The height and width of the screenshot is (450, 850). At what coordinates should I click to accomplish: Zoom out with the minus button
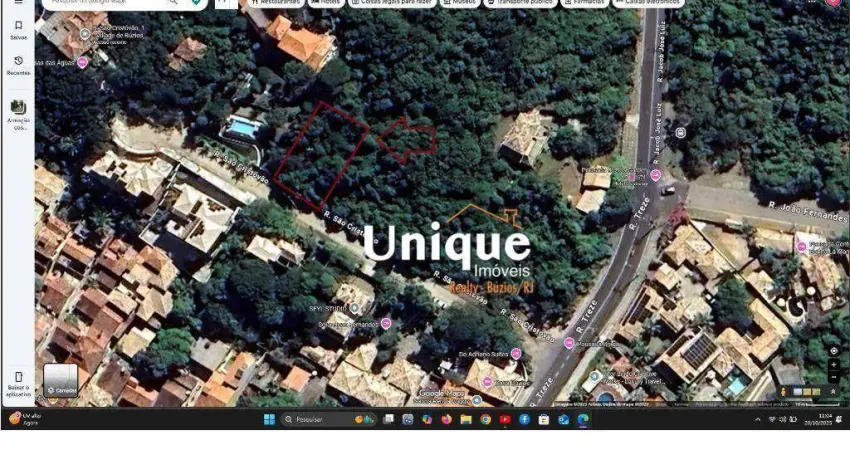(834, 376)
